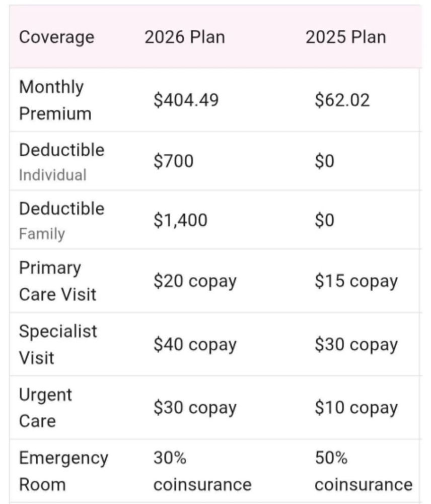Select the Emergency Room row label
This screenshot has height=504, width=431.
pyautogui.click(x=63, y=471)
